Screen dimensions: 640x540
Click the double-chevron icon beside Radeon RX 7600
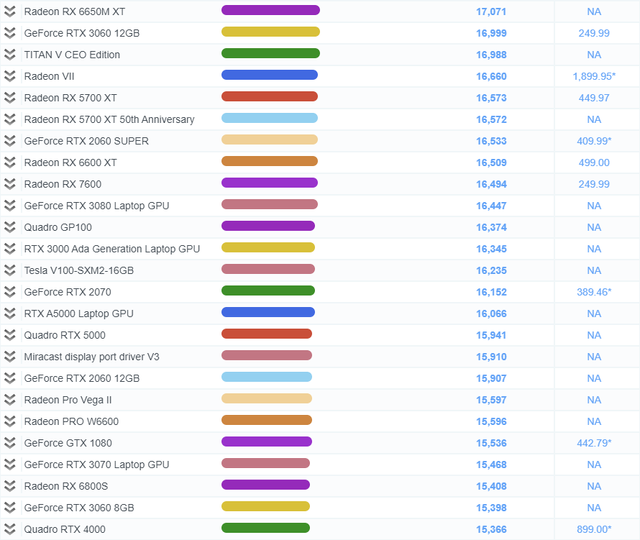click(10, 184)
